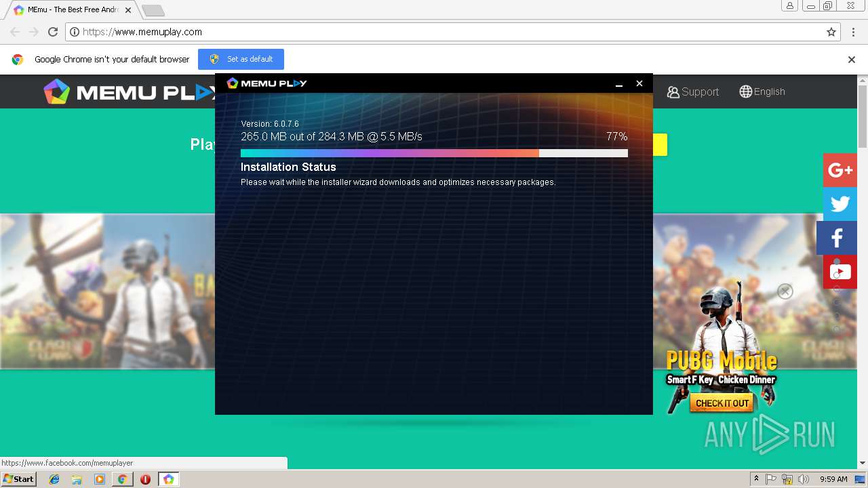Select the MEmu browser tab

pyautogui.click(x=71, y=10)
